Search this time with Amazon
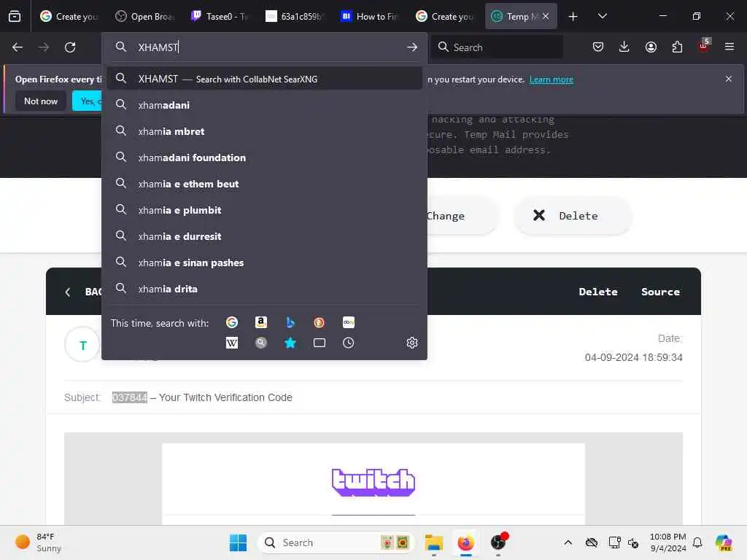The image size is (747, 560). click(x=261, y=322)
